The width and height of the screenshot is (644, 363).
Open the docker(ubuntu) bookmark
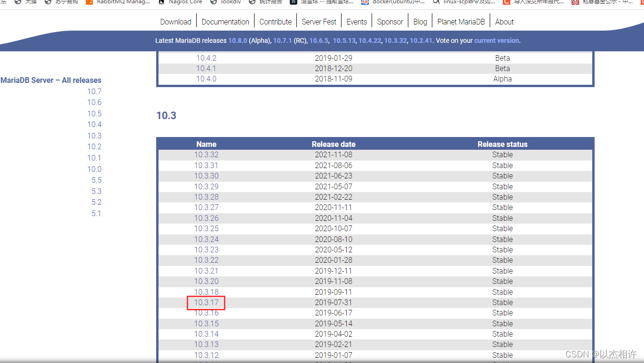point(393,2)
